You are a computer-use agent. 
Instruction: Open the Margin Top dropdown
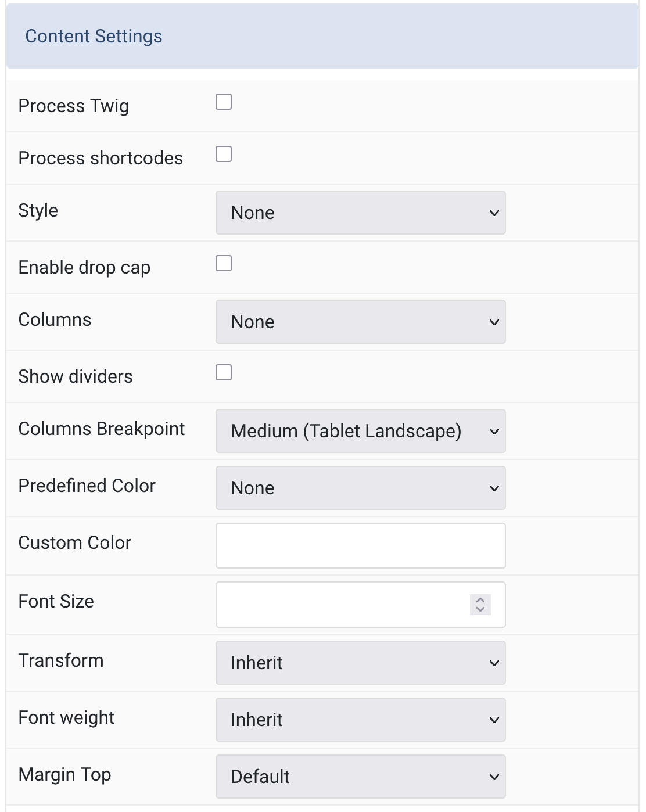click(x=360, y=777)
